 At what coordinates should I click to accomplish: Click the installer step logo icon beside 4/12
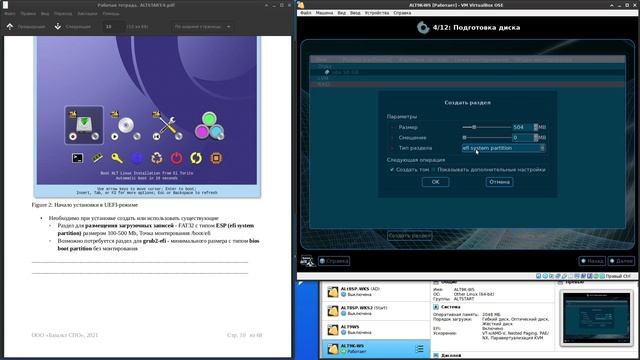coord(423,28)
